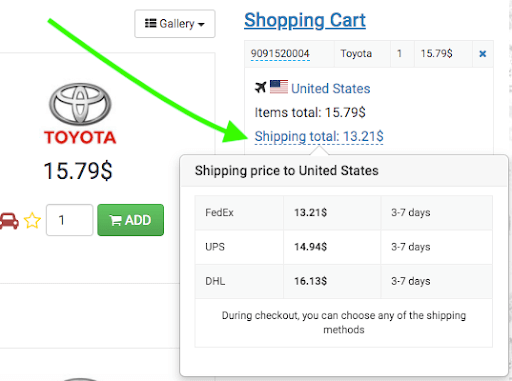Click the Gallery list icon
Screen dimensions: 512x381
click(x=150, y=23)
